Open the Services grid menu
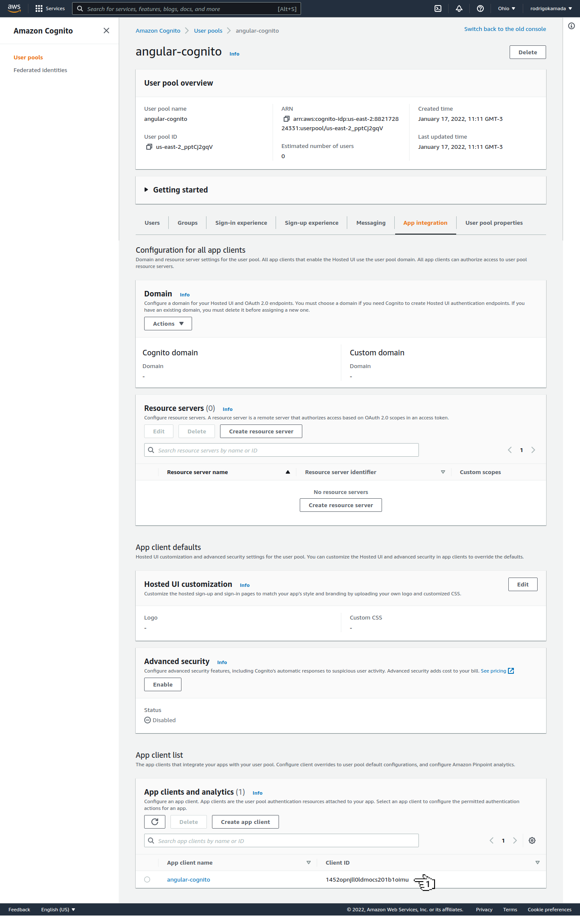The image size is (580, 924). (50, 8)
